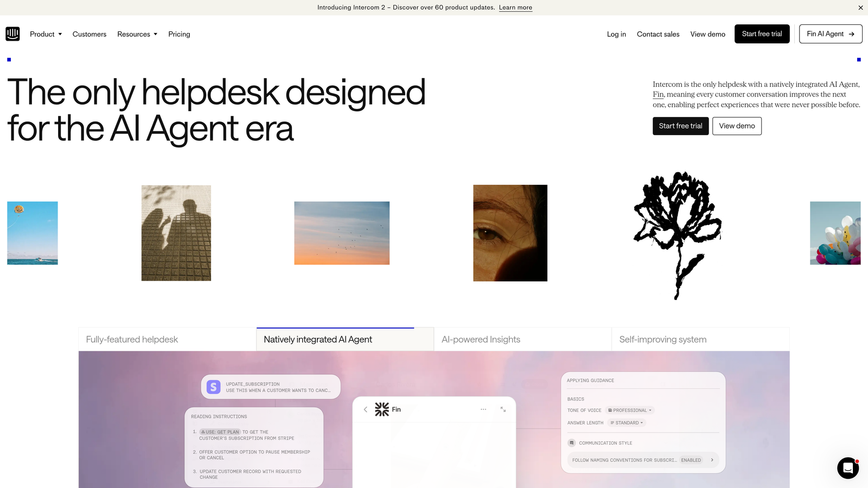The height and width of the screenshot is (488, 868).
Task: Change Answer Length Standard dropdown
Action: tap(627, 423)
